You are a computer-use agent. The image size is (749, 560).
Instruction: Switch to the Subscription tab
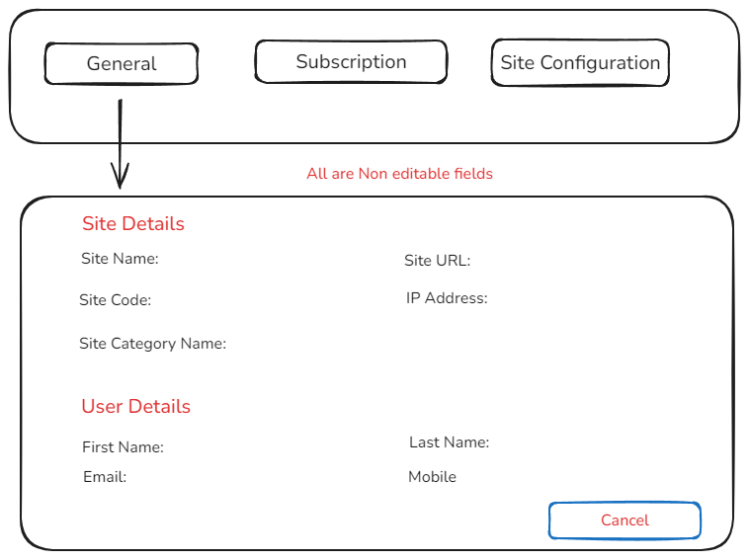click(x=351, y=62)
